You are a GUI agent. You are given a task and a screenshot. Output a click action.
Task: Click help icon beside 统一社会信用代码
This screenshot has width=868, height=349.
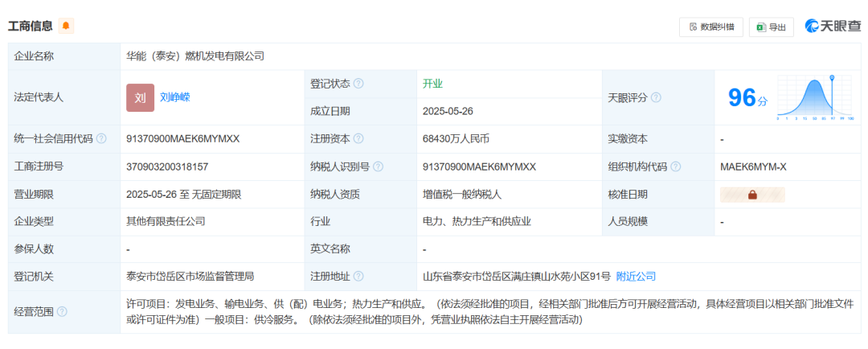tap(101, 139)
